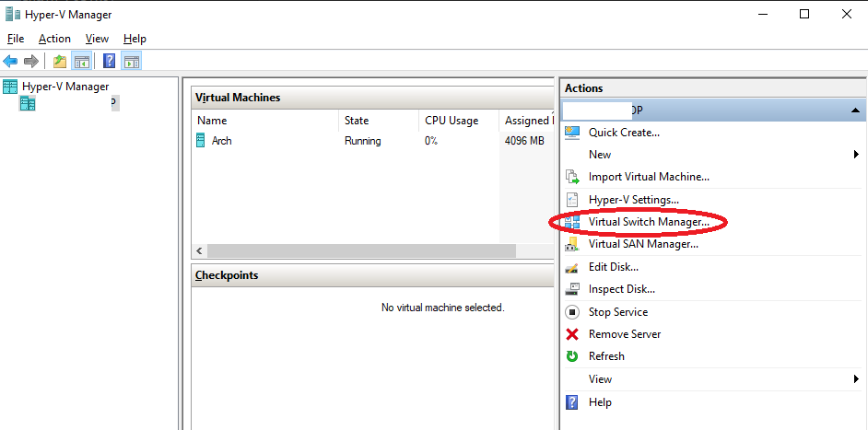The width and height of the screenshot is (868, 430).
Task: Click the Running state cell
Action: (363, 141)
